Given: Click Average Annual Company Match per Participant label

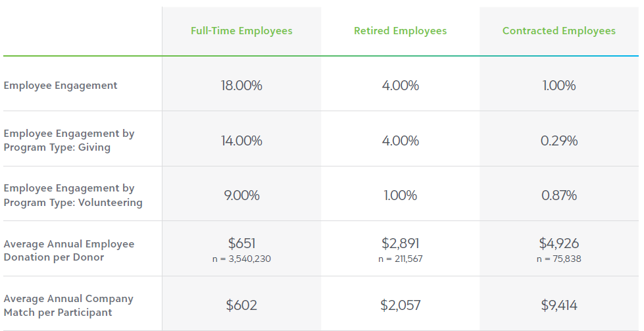Looking at the screenshot, I should pyautogui.click(x=68, y=305).
